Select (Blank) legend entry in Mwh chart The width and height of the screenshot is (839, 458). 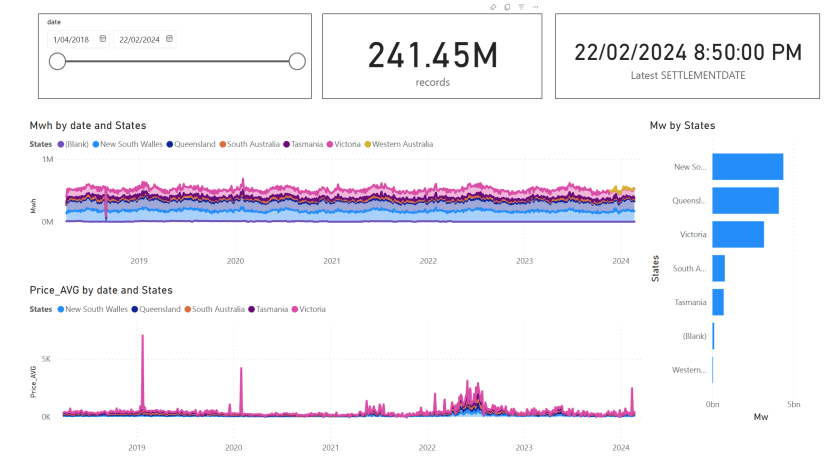pyautogui.click(x=74, y=144)
